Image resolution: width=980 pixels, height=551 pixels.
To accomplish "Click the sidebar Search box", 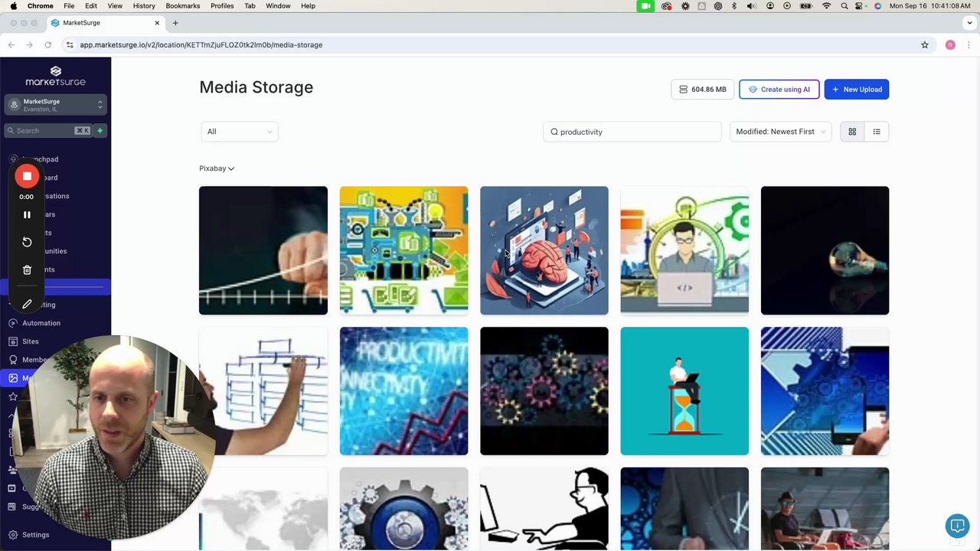I will tap(47, 131).
